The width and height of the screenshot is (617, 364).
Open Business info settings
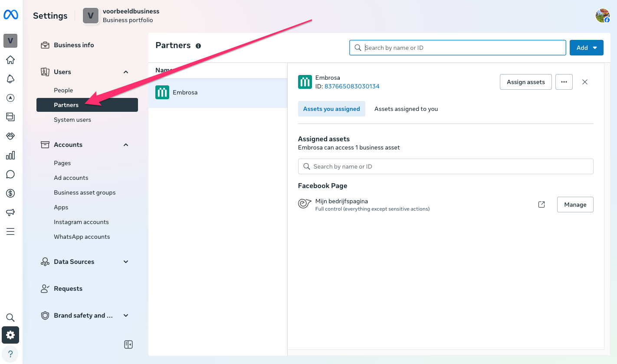click(87, 45)
